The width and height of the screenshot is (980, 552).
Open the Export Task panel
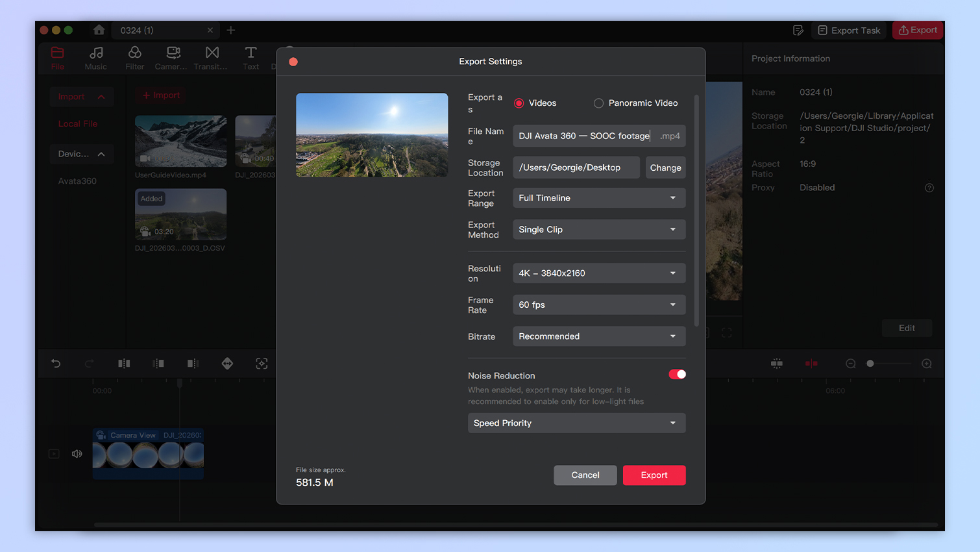click(848, 30)
